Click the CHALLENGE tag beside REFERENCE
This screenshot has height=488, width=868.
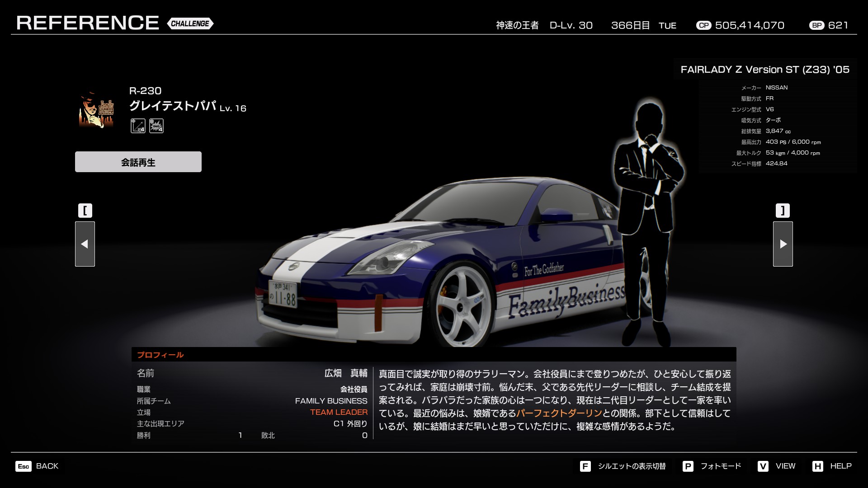190,23
